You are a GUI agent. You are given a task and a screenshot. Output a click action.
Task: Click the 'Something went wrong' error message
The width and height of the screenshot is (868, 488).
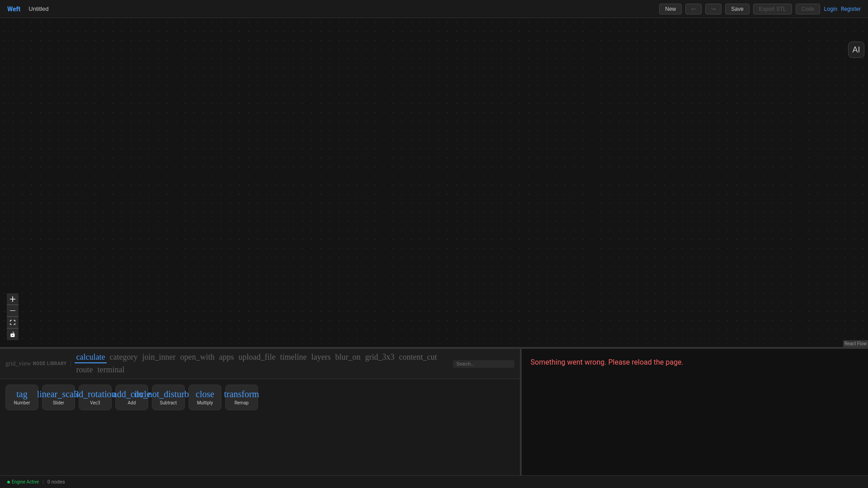[607, 362]
